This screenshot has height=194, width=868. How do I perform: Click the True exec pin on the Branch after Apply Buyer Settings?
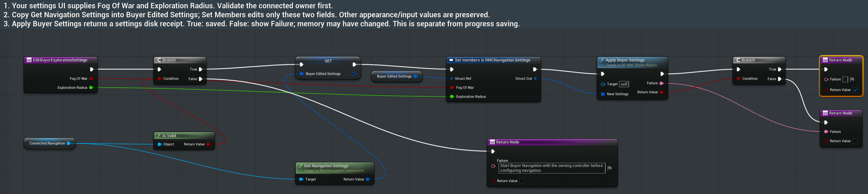click(780, 69)
